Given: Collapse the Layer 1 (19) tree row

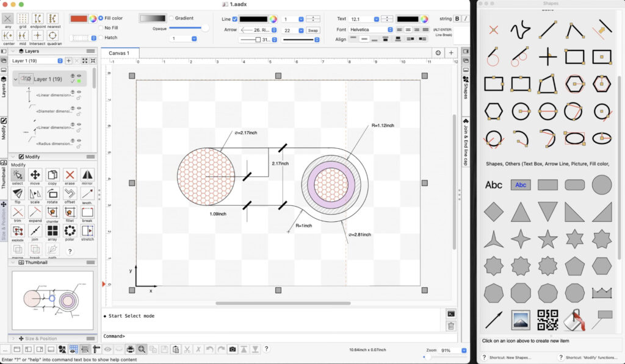Looking at the screenshot, I should 15,79.
